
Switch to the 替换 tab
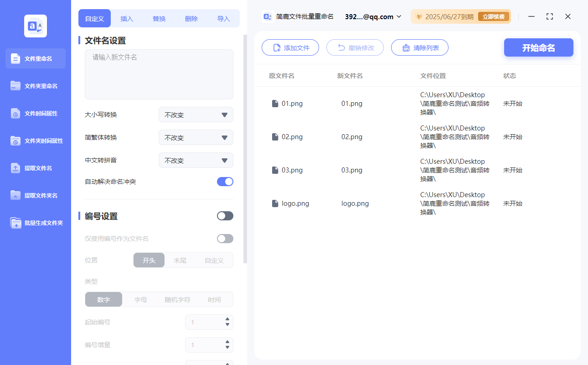click(x=159, y=18)
